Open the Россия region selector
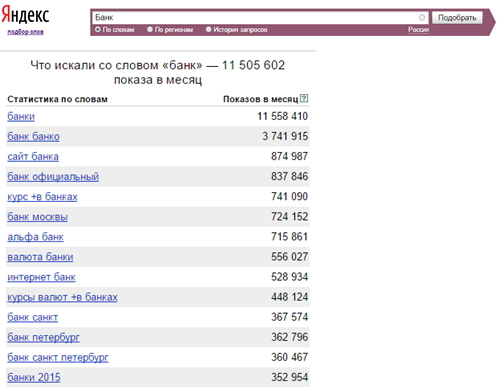The image size is (497, 387). click(418, 30)
